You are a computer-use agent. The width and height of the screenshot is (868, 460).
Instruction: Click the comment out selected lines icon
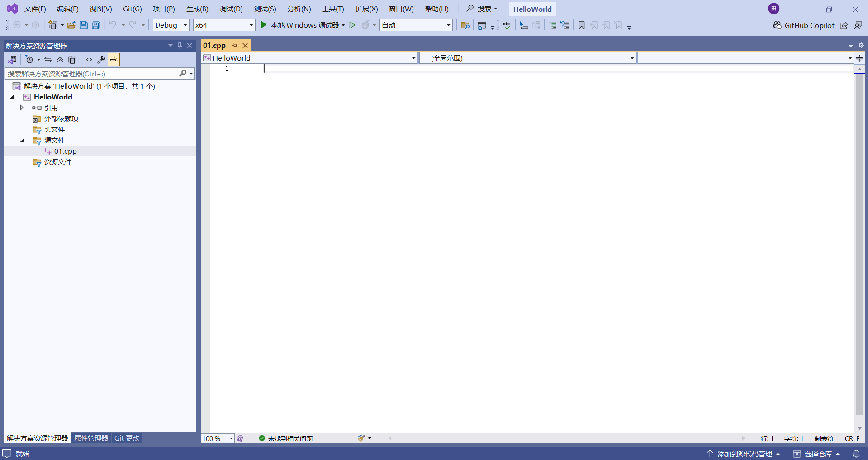point(553,25)
